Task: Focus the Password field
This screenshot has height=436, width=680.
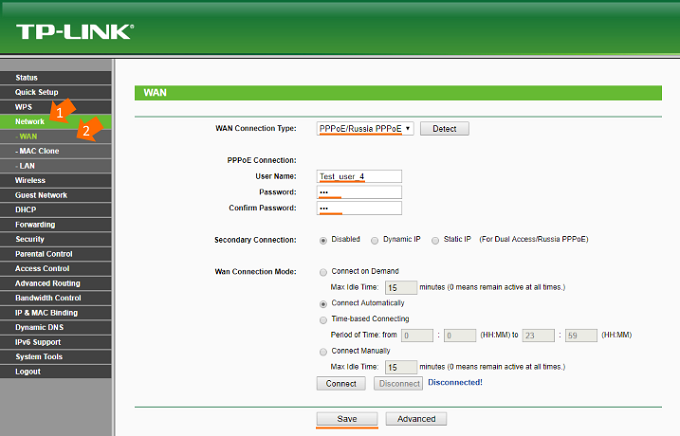Action: 359,192
